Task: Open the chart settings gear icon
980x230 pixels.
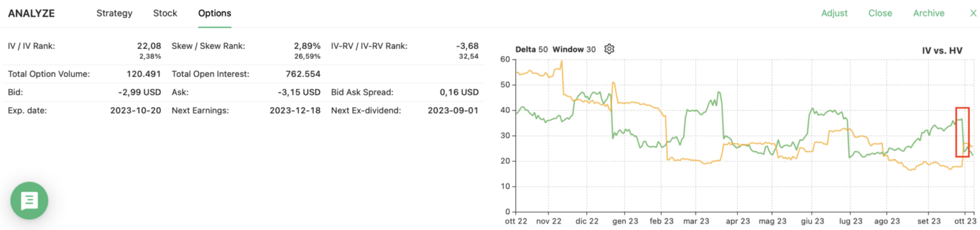Action: pos(609,49)
